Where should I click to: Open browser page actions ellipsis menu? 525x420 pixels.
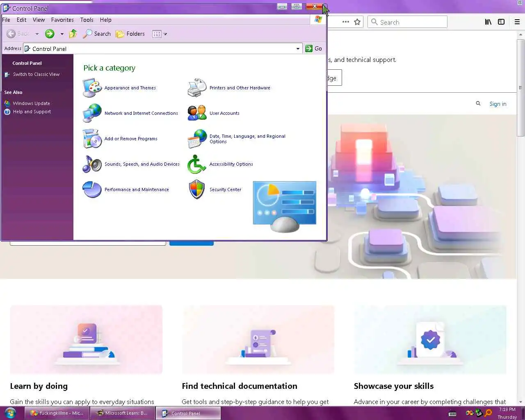click(x=345, y=22)
